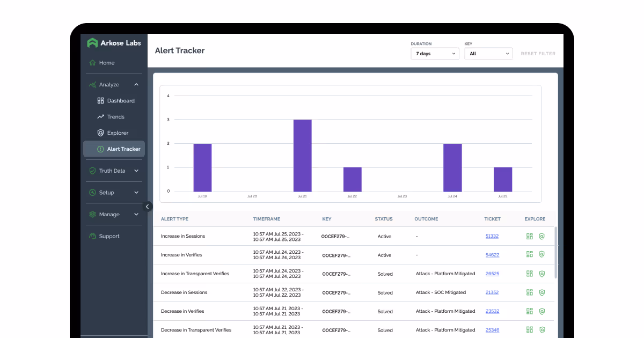Image resolution: width=644 pixels, height=338 pixels.
Task: Click the Jul 25 bar in chart
Action: (x=503, y=179)
